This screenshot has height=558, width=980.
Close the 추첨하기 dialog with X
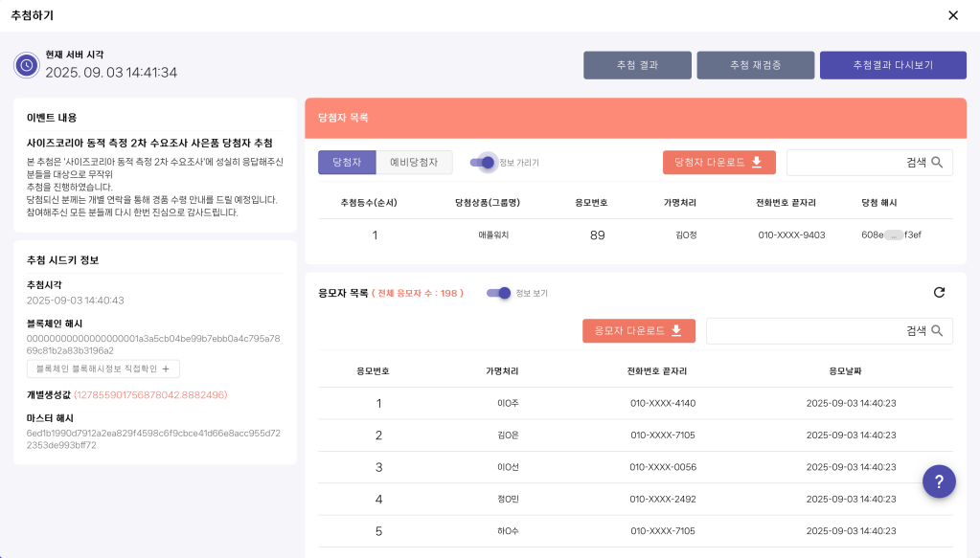[952, 15]
